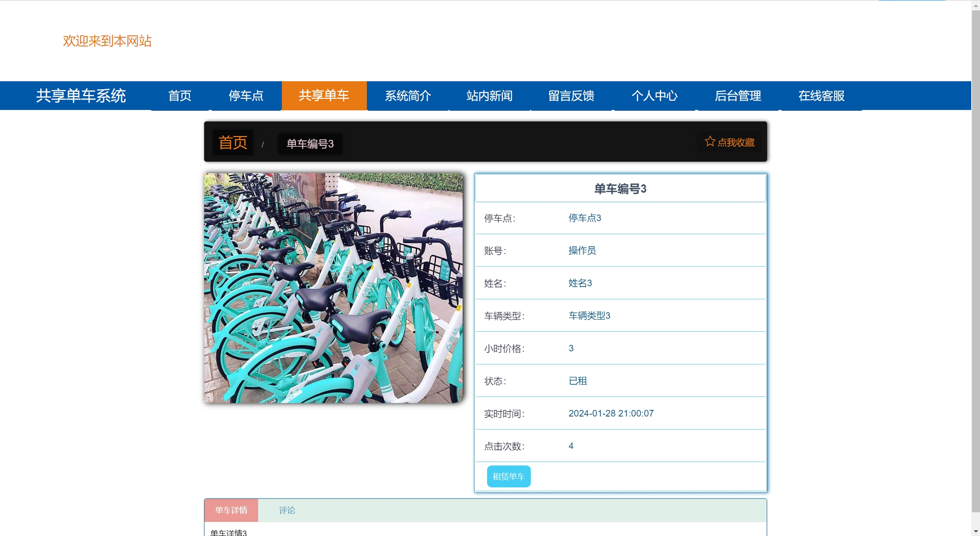Open 个人中心 from the navigation bar

654,96
